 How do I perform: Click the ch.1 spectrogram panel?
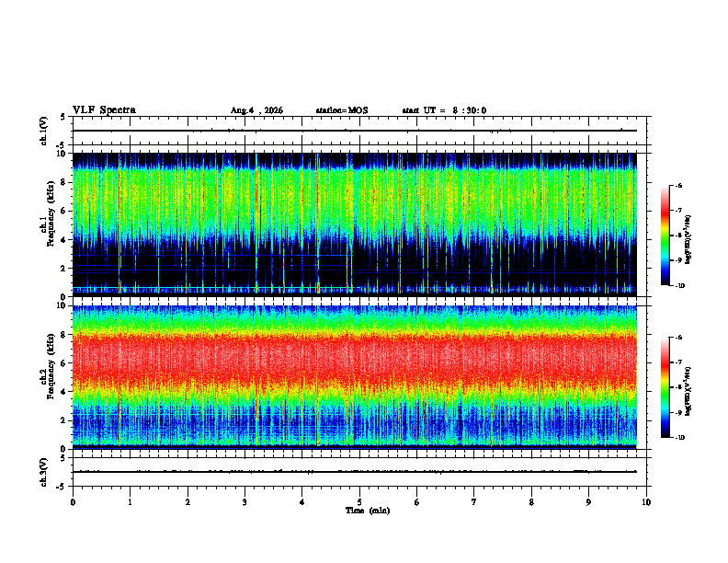pyautogui.click(x=355, y=224)
